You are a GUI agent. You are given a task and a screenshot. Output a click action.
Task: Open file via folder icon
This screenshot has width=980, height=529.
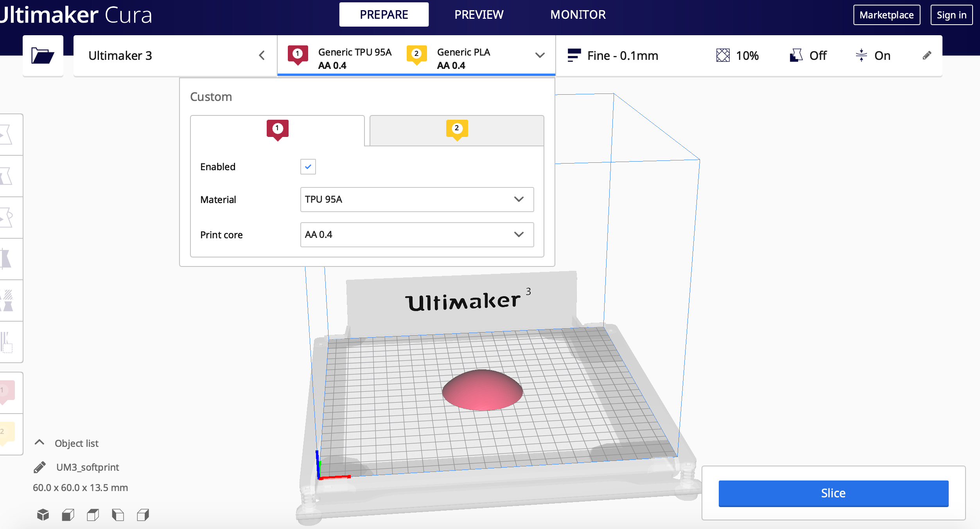[43, 56]
